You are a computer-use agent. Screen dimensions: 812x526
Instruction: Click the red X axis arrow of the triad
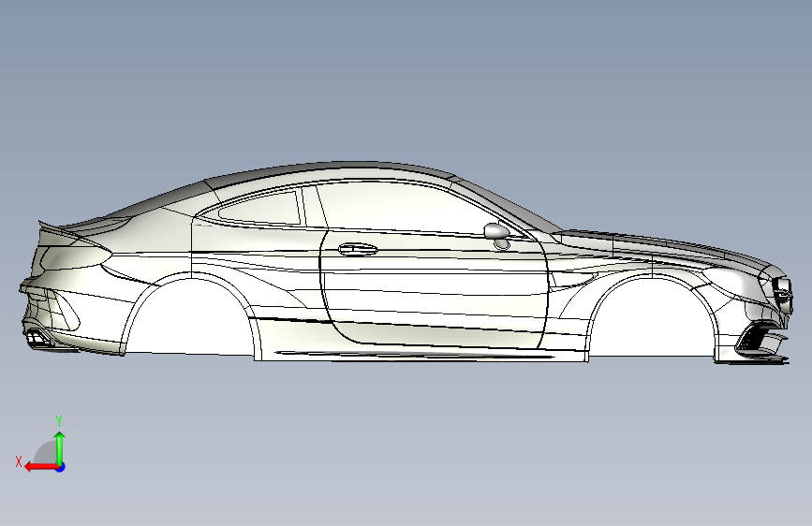tap(41, 467)
